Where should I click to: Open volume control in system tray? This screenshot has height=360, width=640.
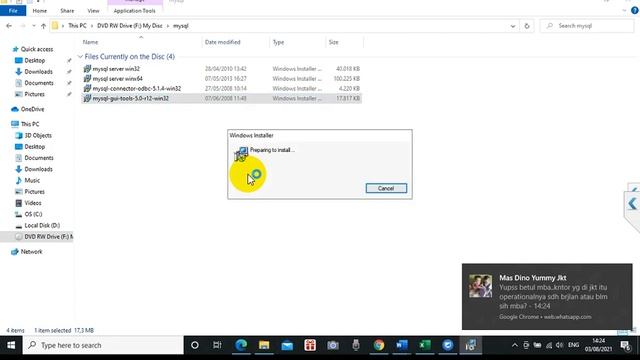coord(560,345)
